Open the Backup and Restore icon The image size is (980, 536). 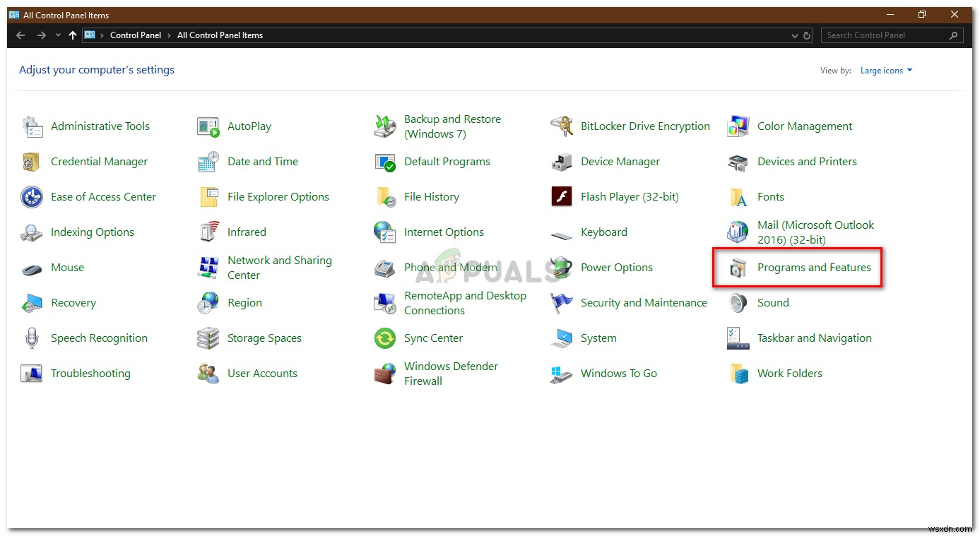pos(385,126)
